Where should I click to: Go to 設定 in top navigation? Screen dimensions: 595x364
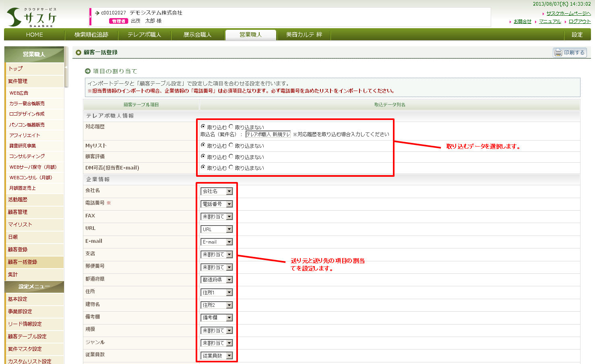tap(577, 35)
